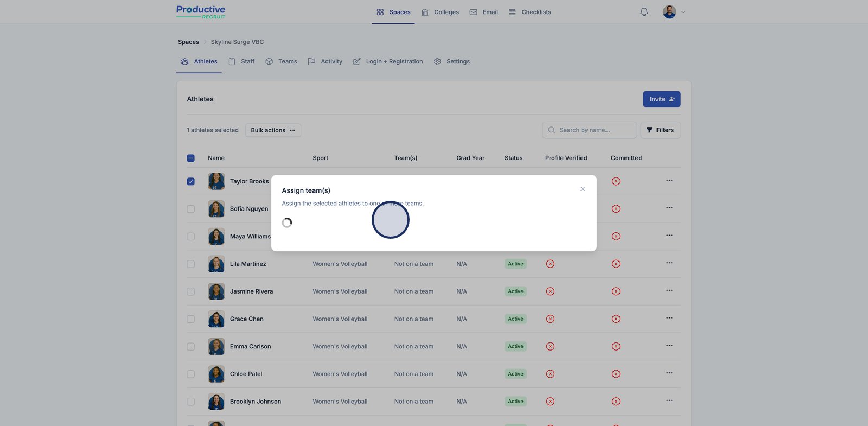Open three-dot menu for Taylor Brooks
Image resolution: width=868 pixels, height=426 pixels.
coord(669,180)
